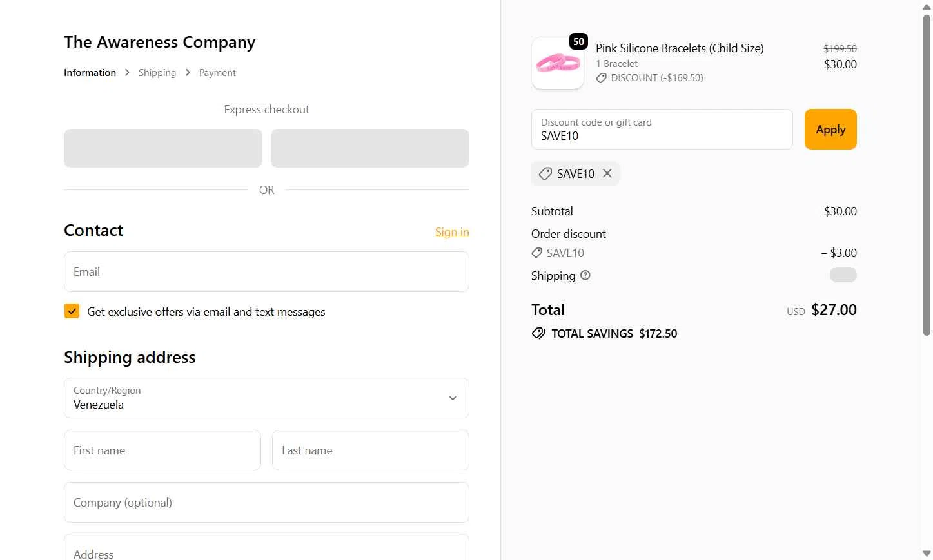933x560 pixels.
Task: Click the TOTAL SAVINGS $172.50 text
Action: tap(614, 333)
